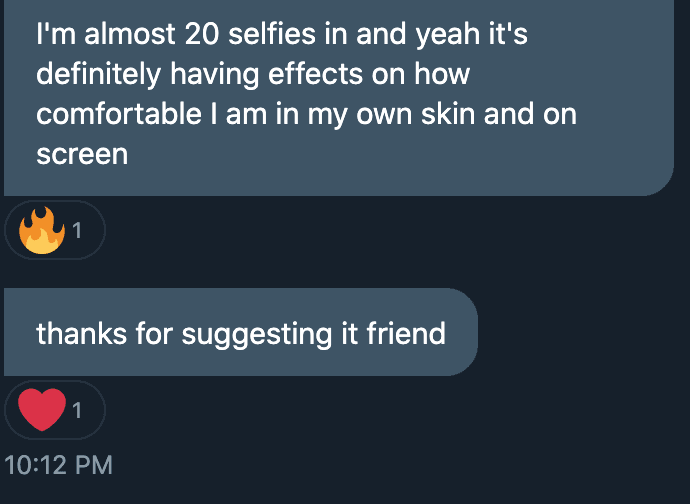The height and width of the screenshot is (504, 690).
Task: Click the fire emoji reaction
Action: click(43, 233)
